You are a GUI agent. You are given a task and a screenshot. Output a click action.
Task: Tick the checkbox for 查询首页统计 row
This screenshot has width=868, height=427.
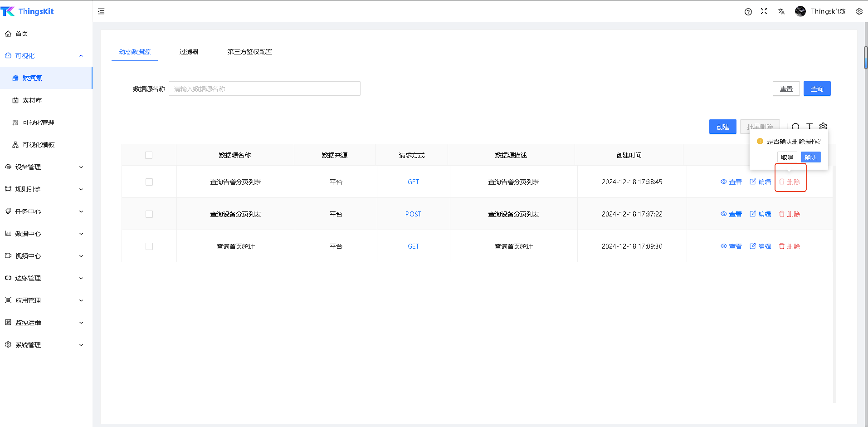[149, 246]
